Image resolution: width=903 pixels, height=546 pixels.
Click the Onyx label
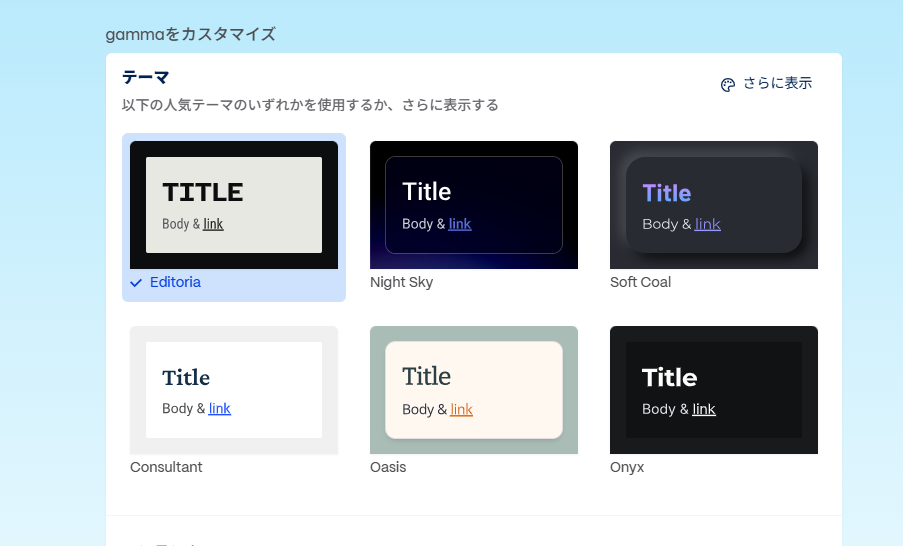click(627, 467)
